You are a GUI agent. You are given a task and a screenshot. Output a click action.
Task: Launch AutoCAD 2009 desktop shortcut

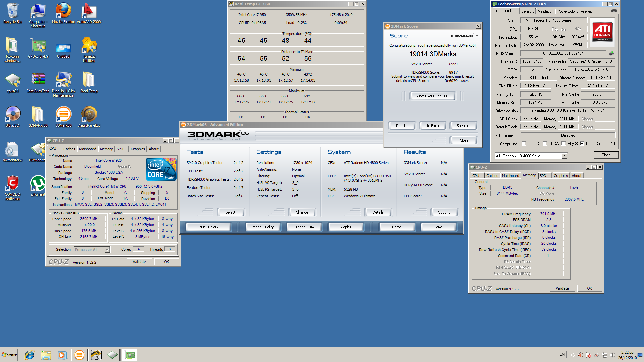(89, 13)
